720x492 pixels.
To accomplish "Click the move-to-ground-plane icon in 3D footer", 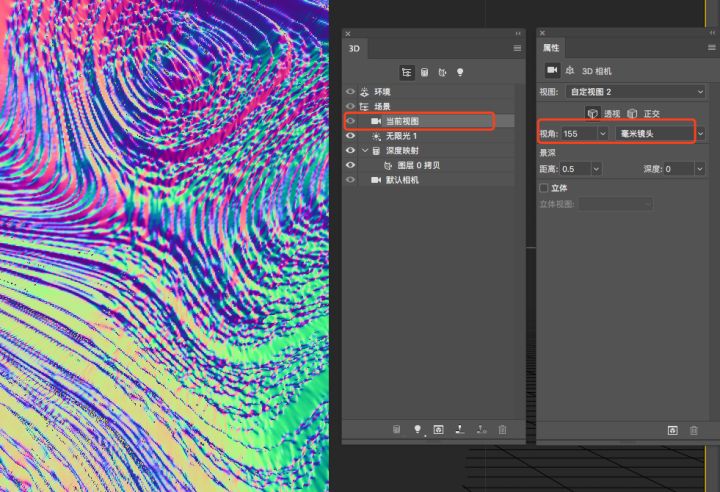I will (460, 430).
